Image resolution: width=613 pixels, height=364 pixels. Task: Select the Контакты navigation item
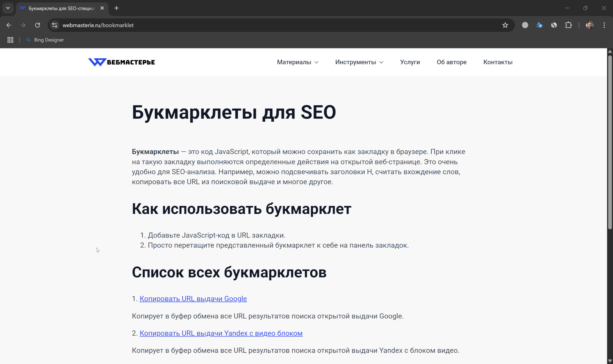(x=498, y=62)
